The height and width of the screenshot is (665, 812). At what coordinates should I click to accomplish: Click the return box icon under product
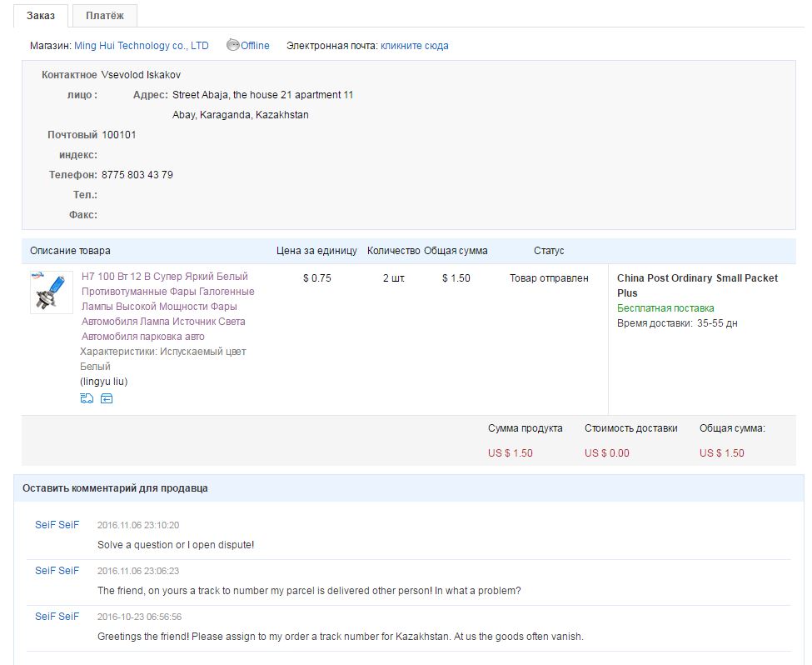click(107, 399)
